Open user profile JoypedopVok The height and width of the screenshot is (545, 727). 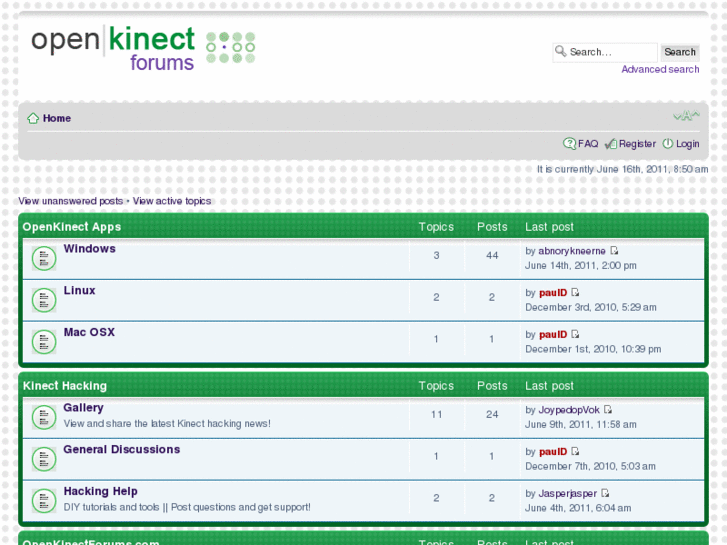(569, 410)
